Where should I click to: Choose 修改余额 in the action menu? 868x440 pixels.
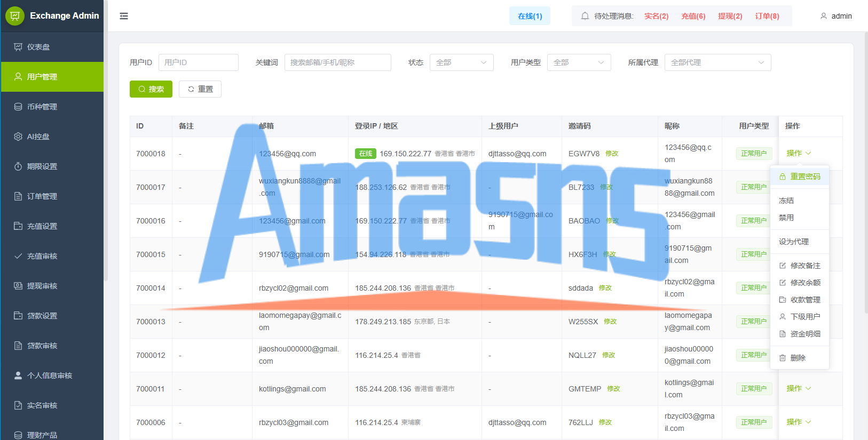point(800,283)
